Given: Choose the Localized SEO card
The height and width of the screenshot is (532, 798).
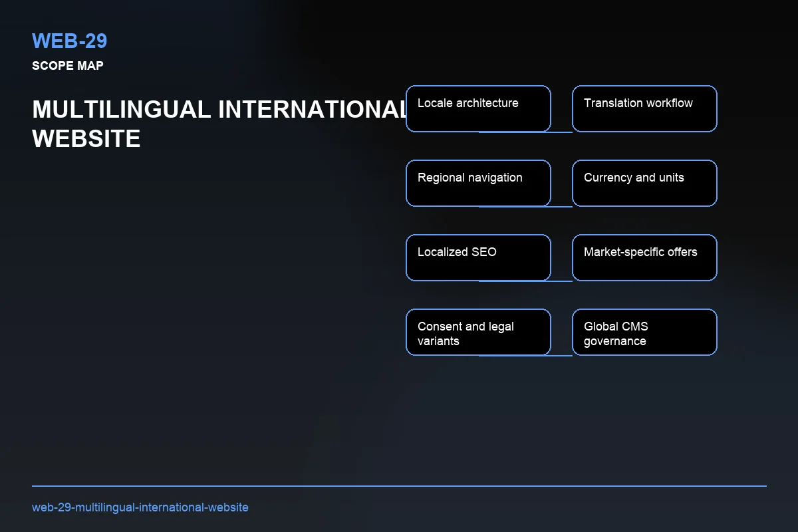Looking at the screenshot, I should click(x=478, y=257).
